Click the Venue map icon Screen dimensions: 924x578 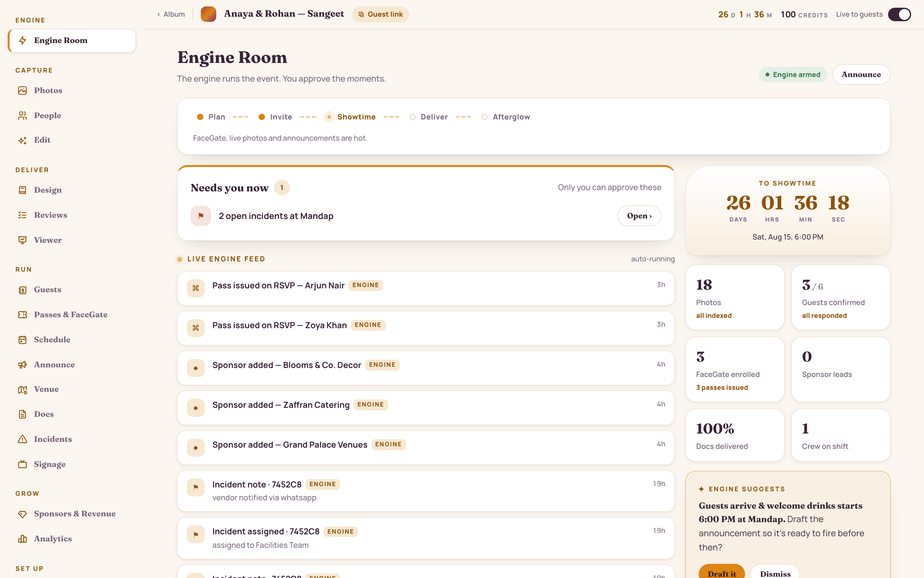[x=22, y=390]
